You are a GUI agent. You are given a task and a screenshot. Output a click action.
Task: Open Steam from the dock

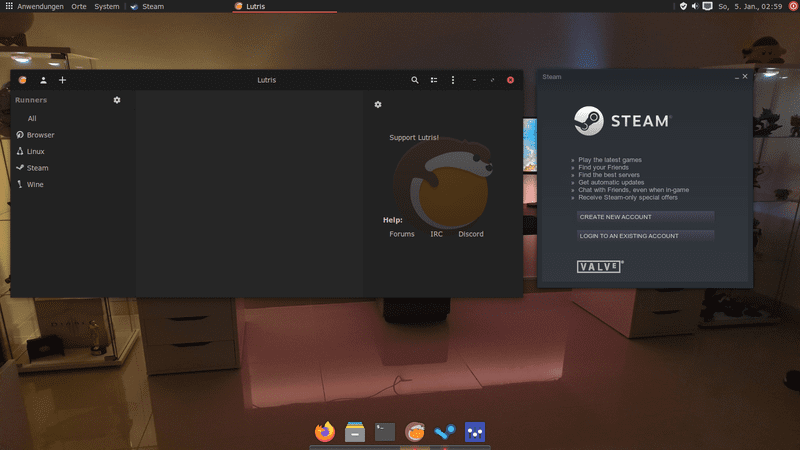click(445, 432)
